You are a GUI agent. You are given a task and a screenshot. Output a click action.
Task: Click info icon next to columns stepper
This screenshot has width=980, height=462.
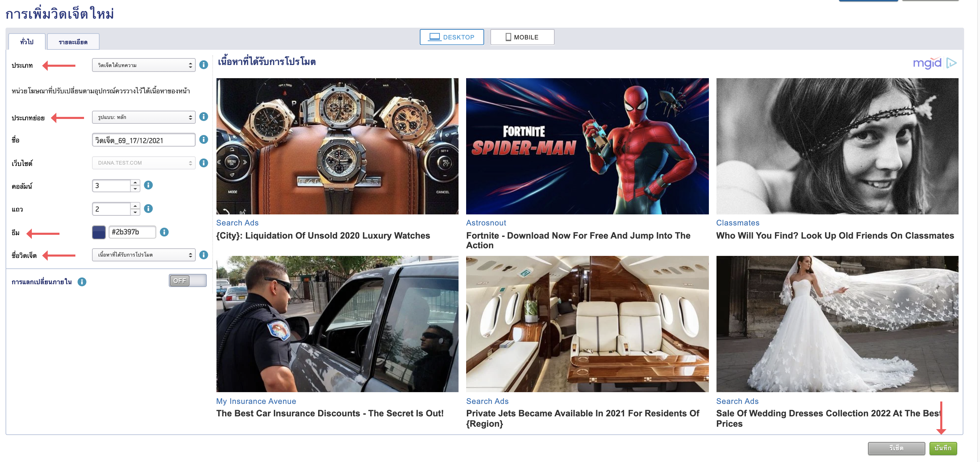coord(148,185)
